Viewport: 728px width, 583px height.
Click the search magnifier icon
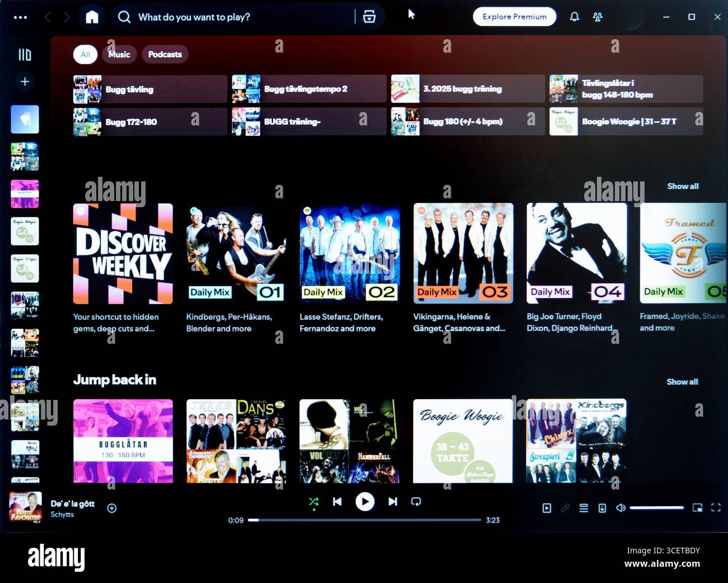coord(124,17)
